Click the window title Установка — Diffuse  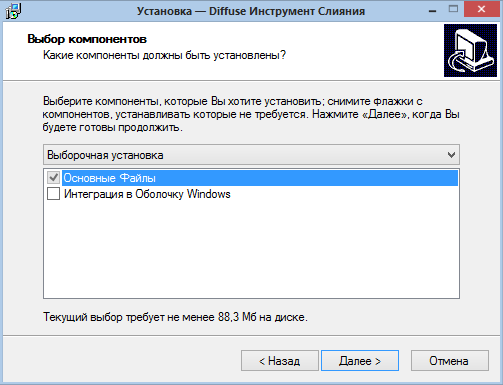coord(251,11)
